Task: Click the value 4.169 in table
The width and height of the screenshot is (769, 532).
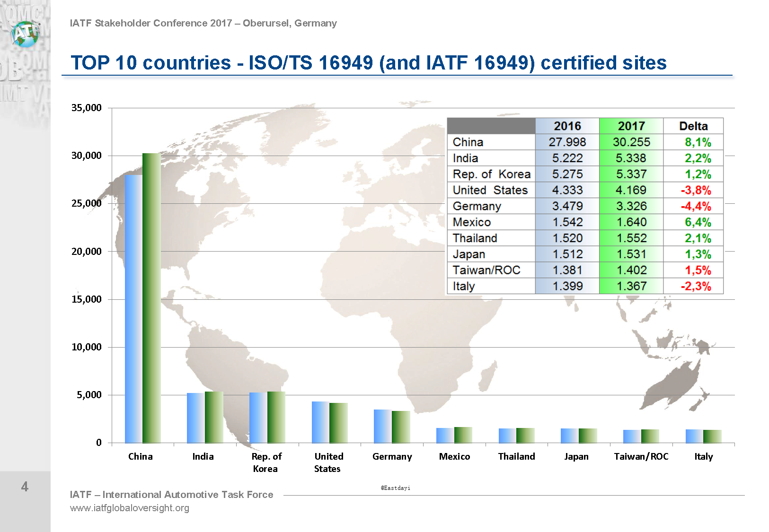Action: tap(631, 190)
